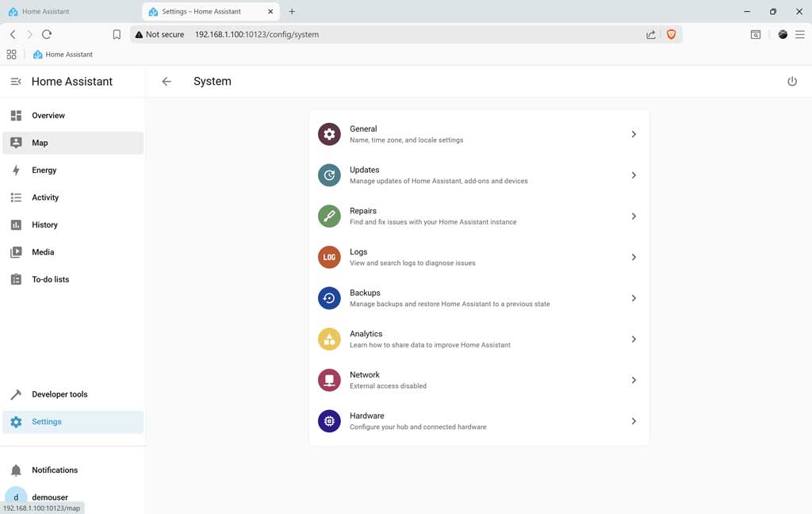This screenshot has width=812, height=514.
Task: Open History in the sidebar
Action: [x=73, y=225]
